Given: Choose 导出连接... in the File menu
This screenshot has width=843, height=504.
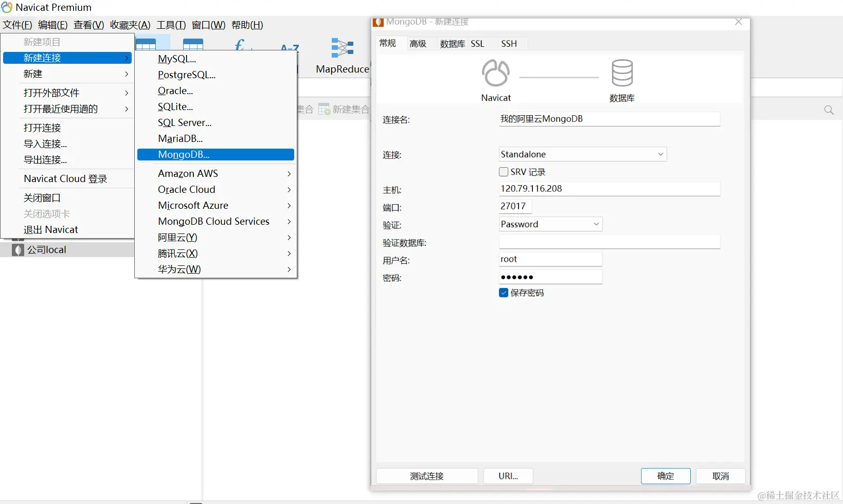Looking at the screenshot, I should [x=67, y=160].
